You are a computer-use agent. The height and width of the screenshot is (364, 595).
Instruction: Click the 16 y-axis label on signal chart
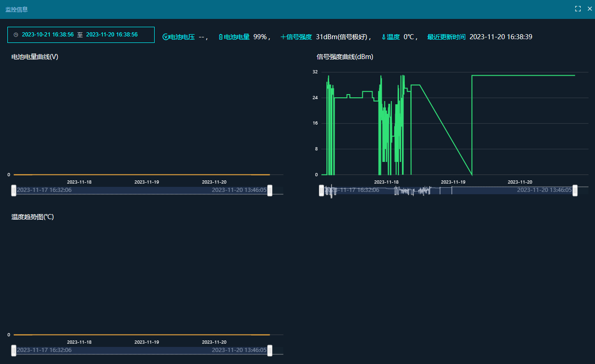coord(315,123)
